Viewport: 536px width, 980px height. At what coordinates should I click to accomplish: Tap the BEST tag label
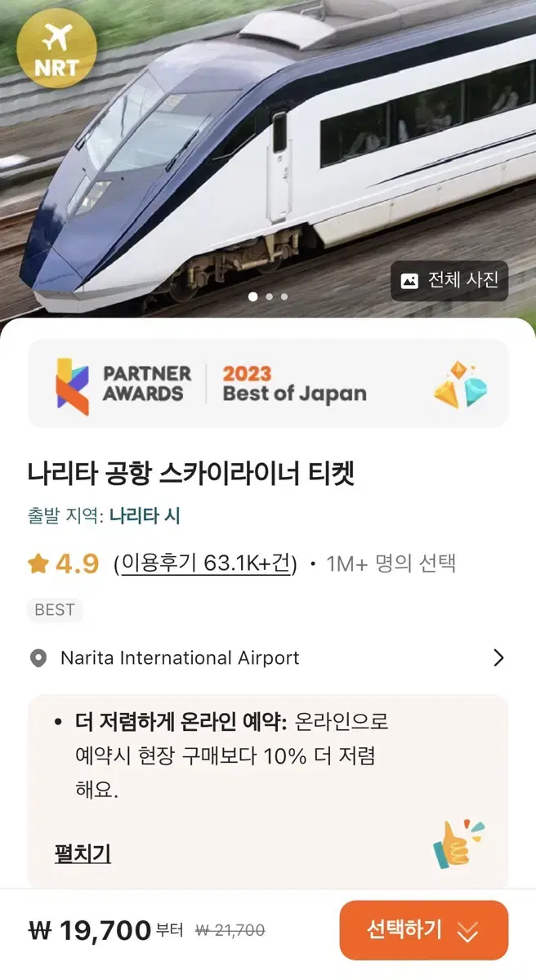click(x=55, y=610)
